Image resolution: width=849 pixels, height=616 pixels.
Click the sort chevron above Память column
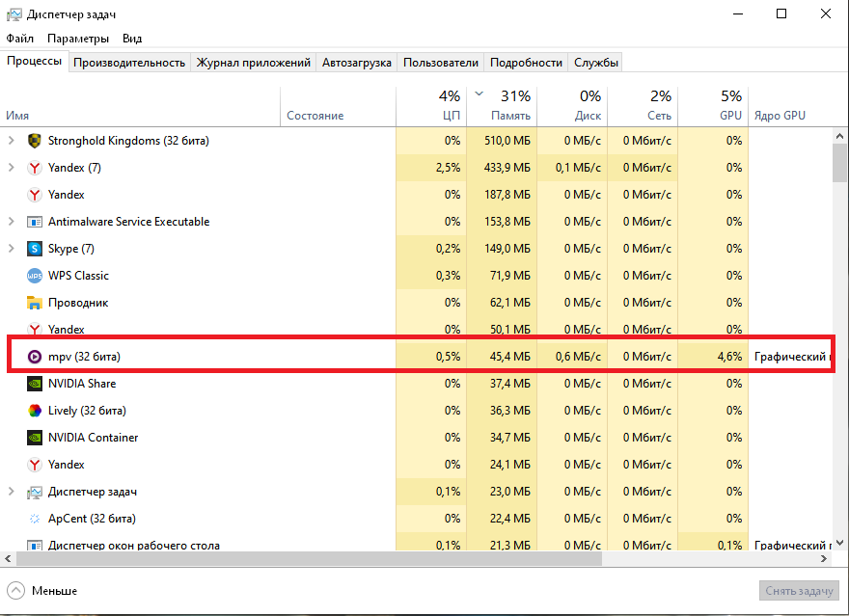[x=479, y=94]
